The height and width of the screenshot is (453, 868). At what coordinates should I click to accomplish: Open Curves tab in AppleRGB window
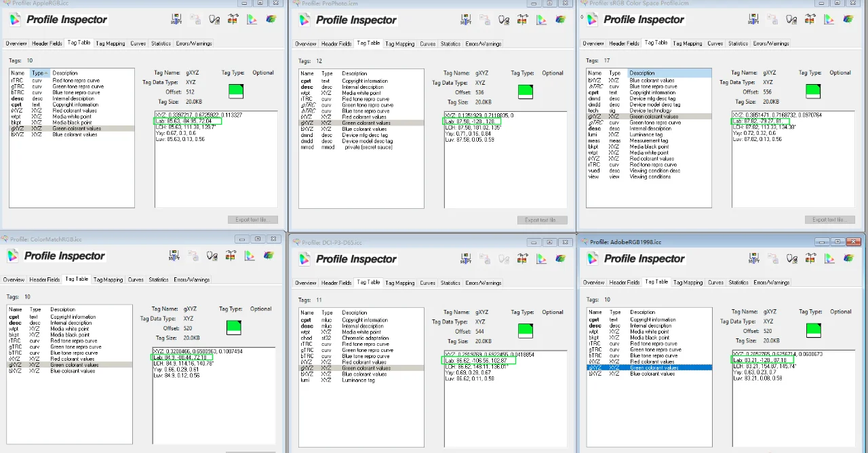click(x=138, y=43)
